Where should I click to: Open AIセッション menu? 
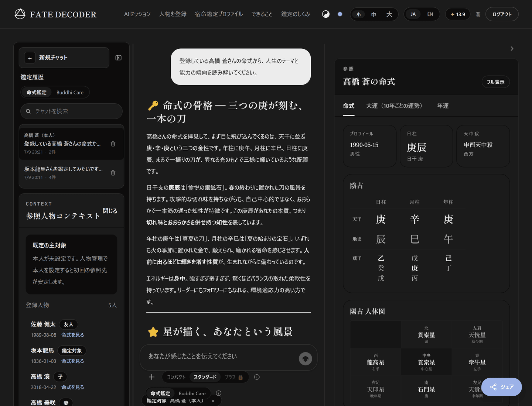click(x=137, y=14)
